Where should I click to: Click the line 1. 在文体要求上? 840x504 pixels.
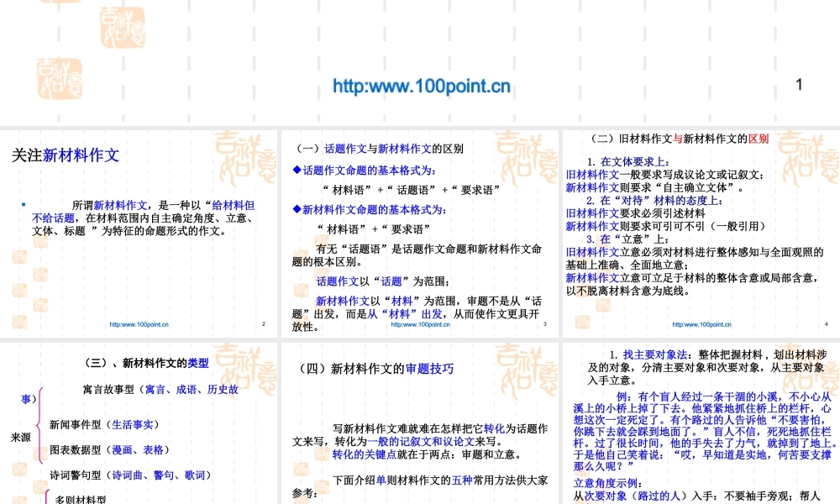click(627, 162)
